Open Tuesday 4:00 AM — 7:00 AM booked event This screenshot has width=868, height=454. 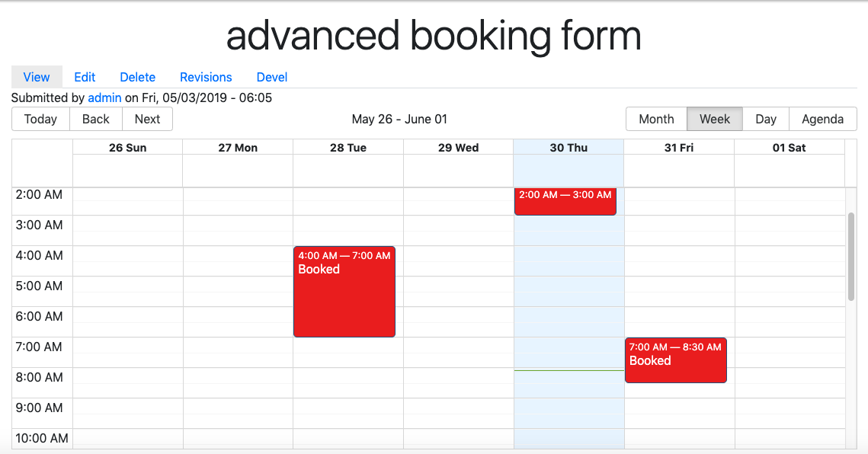[344, 292]
